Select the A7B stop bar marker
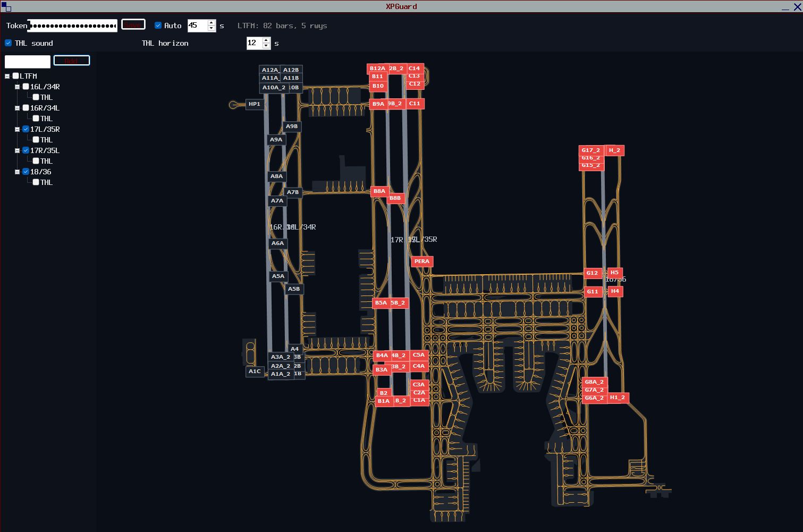 (293, 192)
